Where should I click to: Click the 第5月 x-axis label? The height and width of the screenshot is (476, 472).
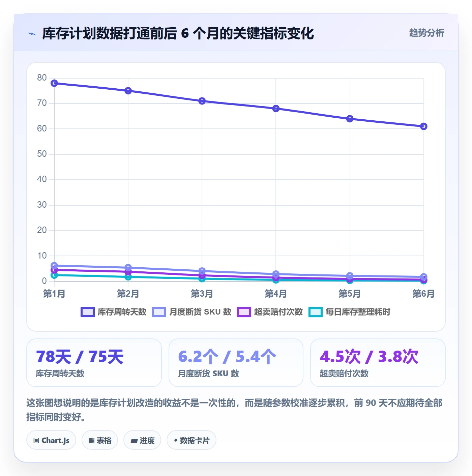point(350,294)
